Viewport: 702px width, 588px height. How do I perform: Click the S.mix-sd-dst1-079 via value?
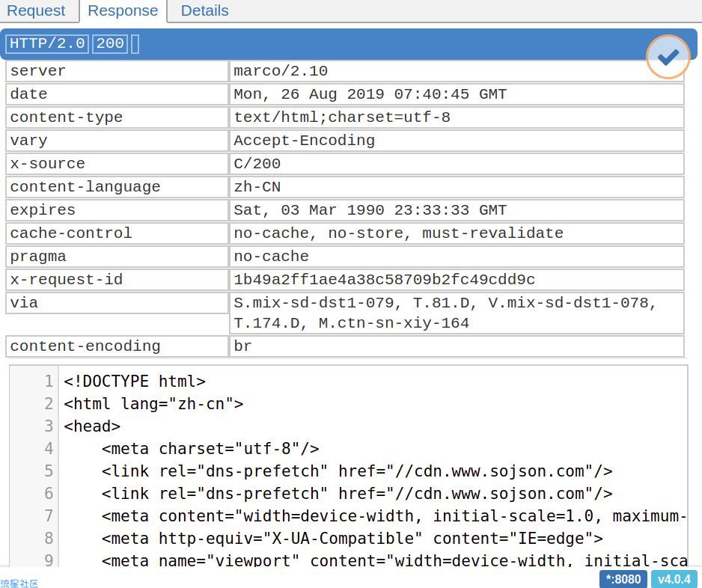[x=457, y=313]
